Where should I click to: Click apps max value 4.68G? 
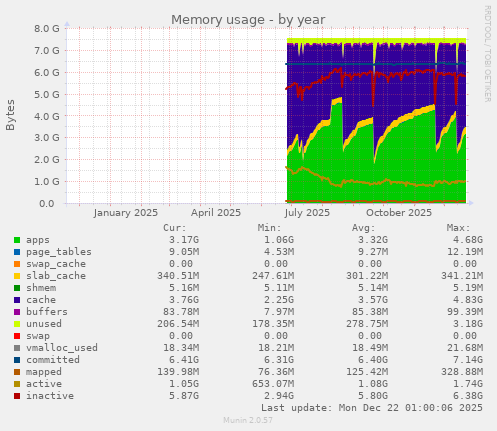[x=468, y=240]
